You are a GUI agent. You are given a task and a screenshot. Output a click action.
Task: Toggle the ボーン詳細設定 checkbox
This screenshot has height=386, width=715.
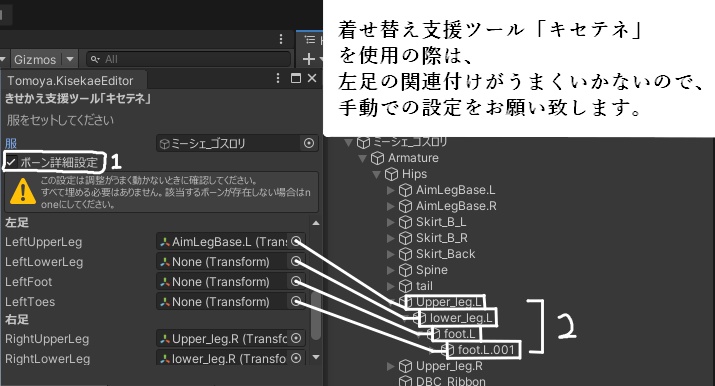11,162
